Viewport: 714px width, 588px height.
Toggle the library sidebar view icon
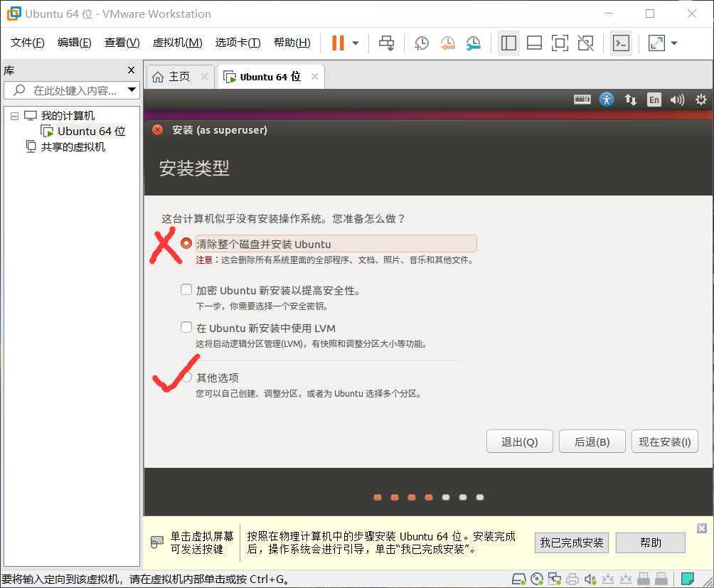(x=508, y=43)
